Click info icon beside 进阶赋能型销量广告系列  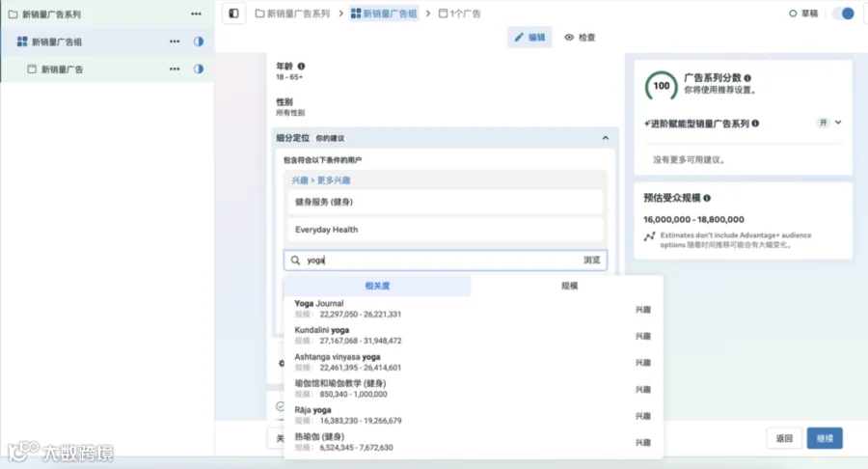pyautogui.click(x=755, y=124)
